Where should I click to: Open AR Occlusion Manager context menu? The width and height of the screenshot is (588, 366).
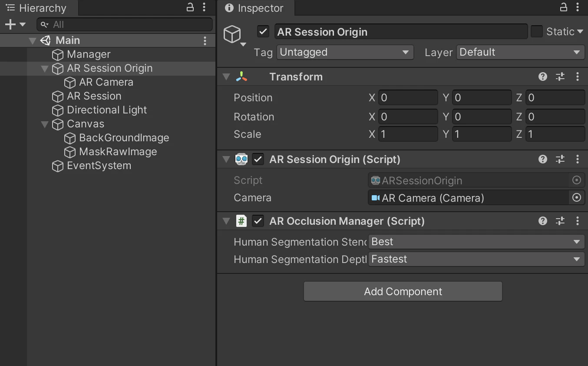coord(578,221)
